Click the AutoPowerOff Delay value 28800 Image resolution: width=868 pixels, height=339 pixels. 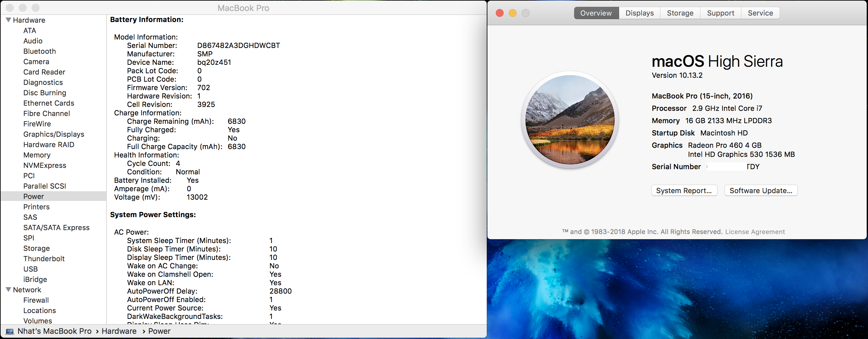pos(280,291)
